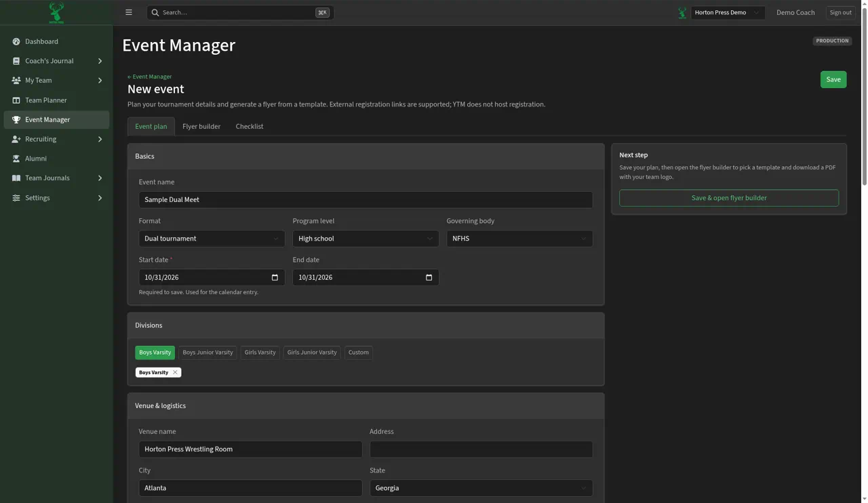
Task: Click Save & open flyer builder
Action: click(x=729, y=198)
